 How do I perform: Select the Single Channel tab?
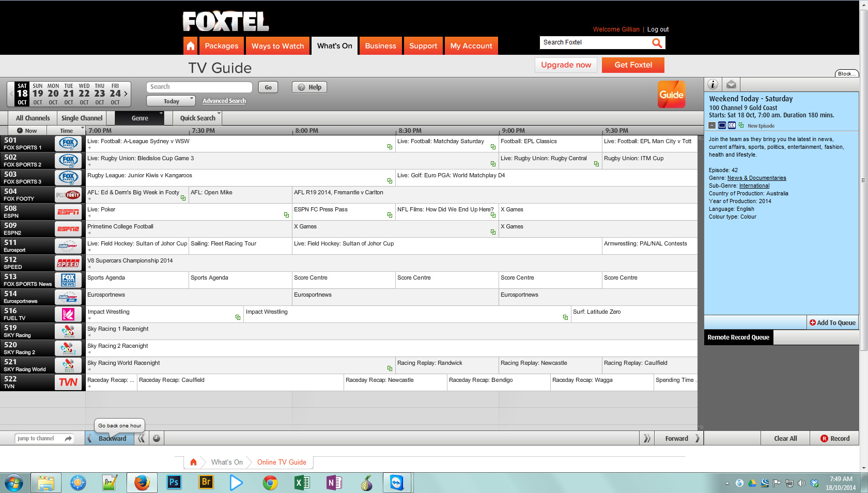coord(82,118)
